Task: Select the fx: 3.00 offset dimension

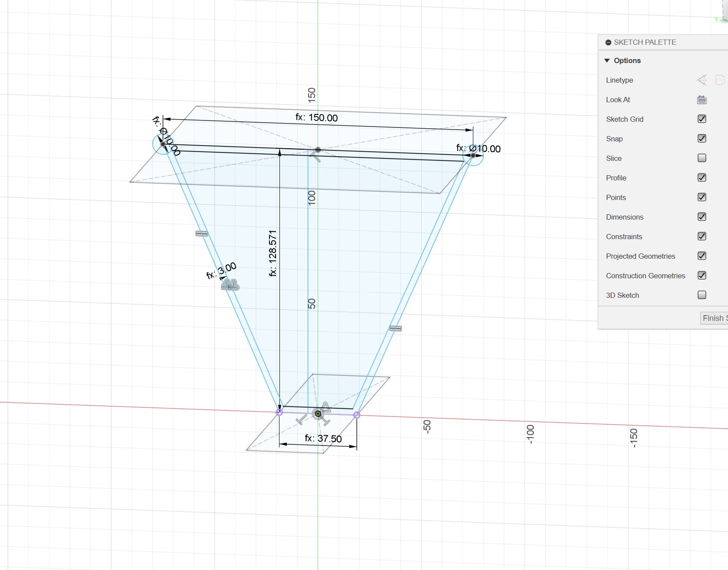Action: pos(221,270)
